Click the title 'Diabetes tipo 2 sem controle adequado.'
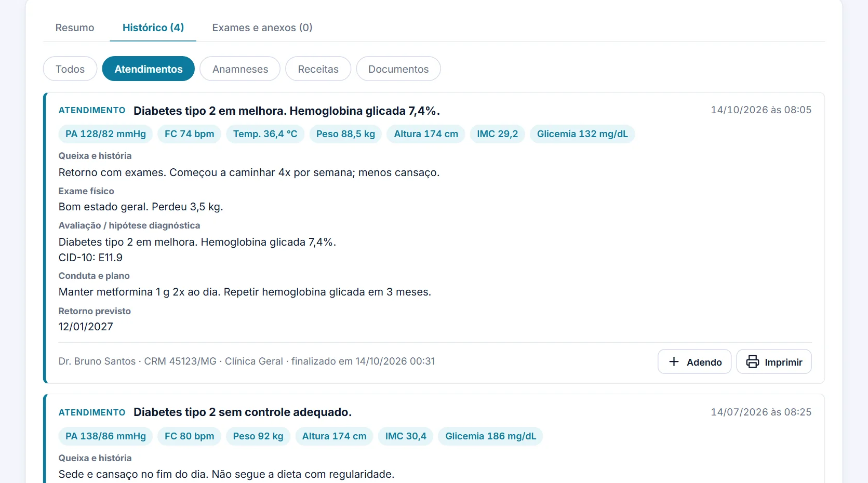Viewport: 868px width, 483px height. point(243,412)
